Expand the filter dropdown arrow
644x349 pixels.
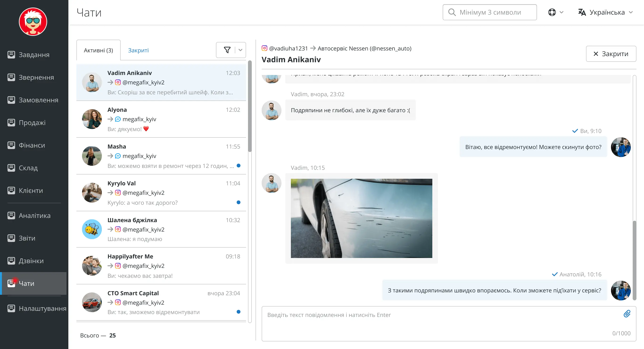click(x=240, y=50)
